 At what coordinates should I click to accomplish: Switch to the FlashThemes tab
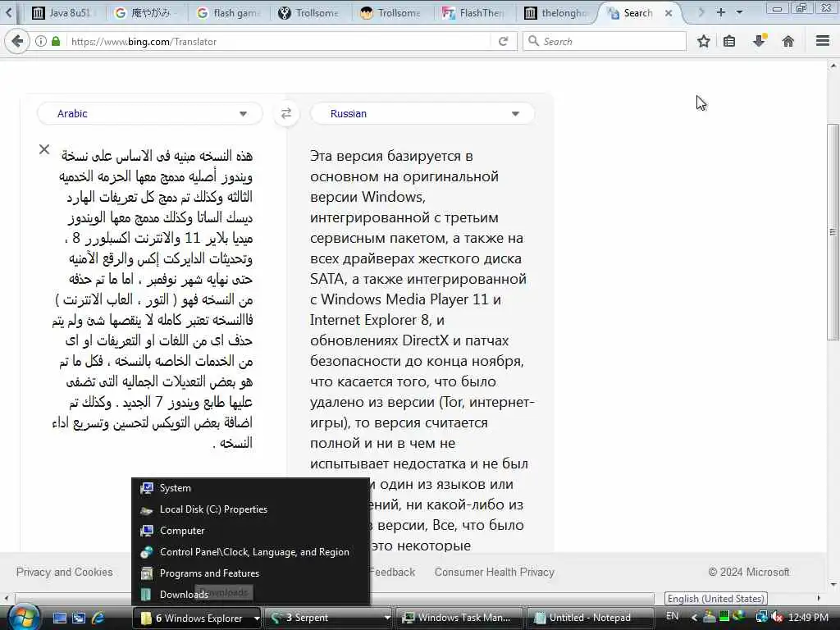point(473,13)
